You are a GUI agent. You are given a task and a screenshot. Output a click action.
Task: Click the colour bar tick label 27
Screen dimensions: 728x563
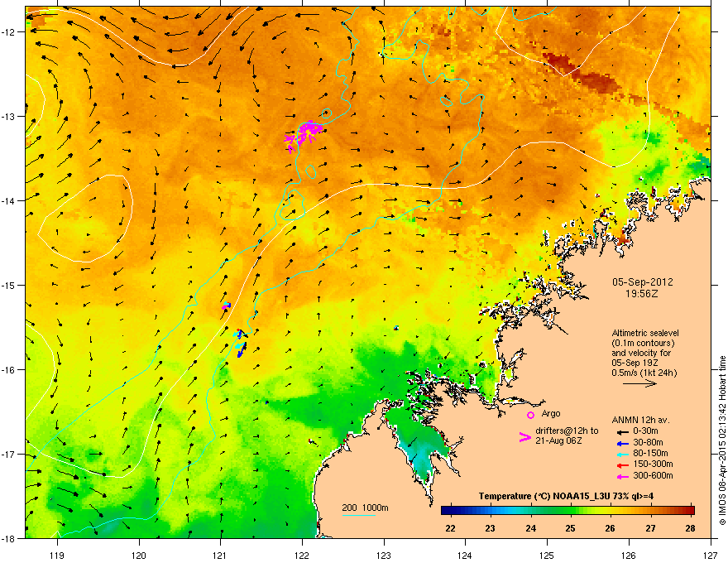[x=650, y=528]
